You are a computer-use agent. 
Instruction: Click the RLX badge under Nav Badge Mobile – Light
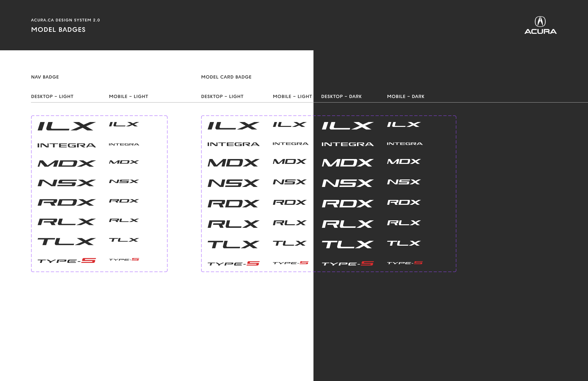click(x=124, y=220)
